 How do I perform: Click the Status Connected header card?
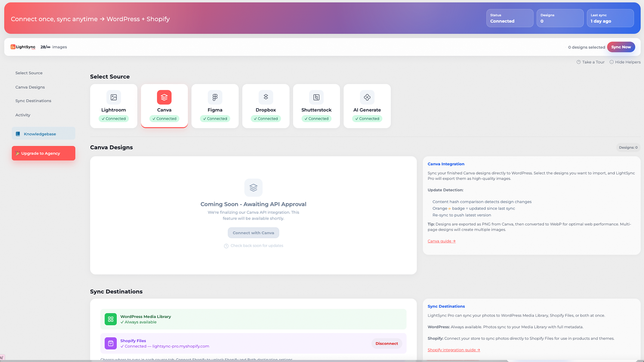point(510,18)
